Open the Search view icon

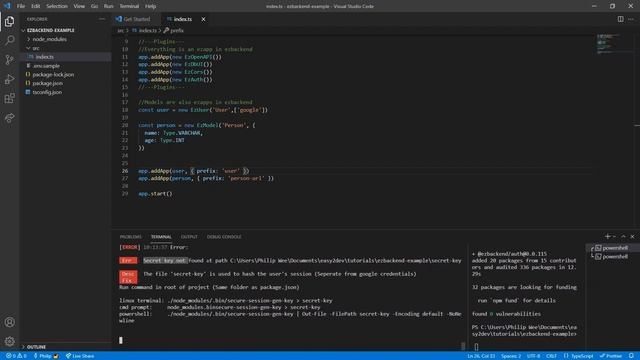[x=9, y=40]
